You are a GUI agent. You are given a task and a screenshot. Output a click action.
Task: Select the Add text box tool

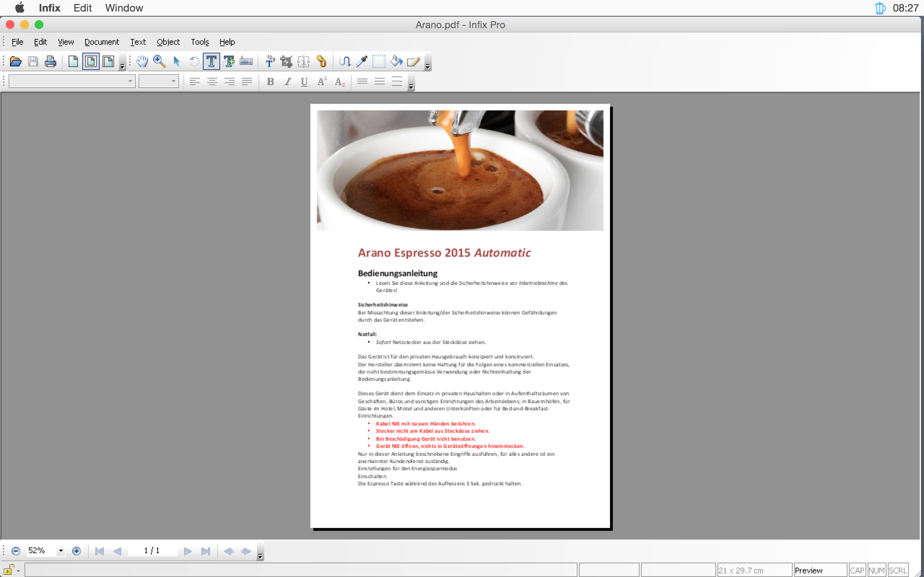tap(229, 61)
